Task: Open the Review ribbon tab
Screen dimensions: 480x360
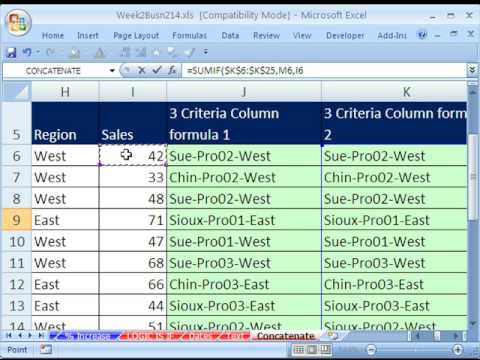Action: pos(266,35)
